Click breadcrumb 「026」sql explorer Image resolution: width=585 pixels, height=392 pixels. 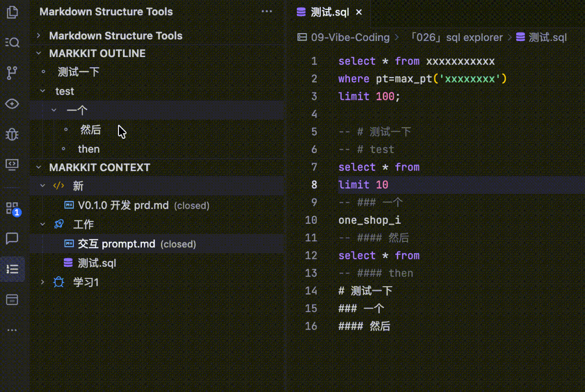(456, 37)
